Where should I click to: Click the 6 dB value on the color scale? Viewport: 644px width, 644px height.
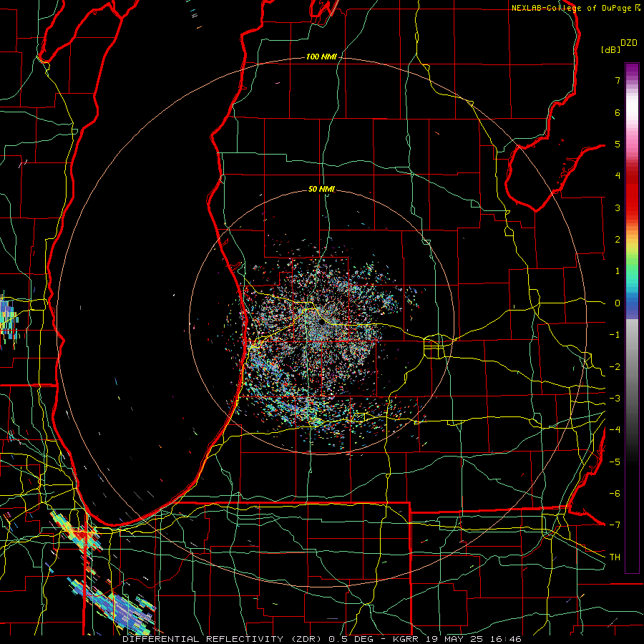tap(618, 112)
